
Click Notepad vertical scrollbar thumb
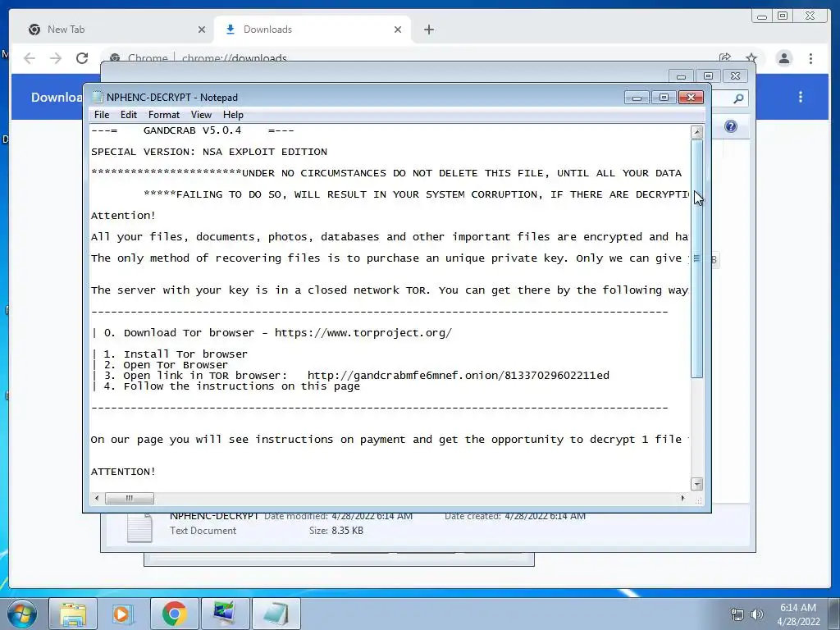pos(696,258)
